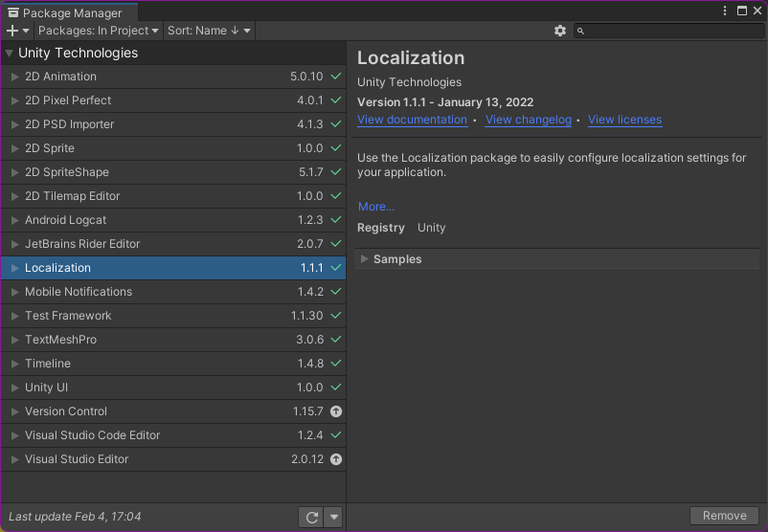
Task: Click the Registry Unity label
Action: point(401,228)
